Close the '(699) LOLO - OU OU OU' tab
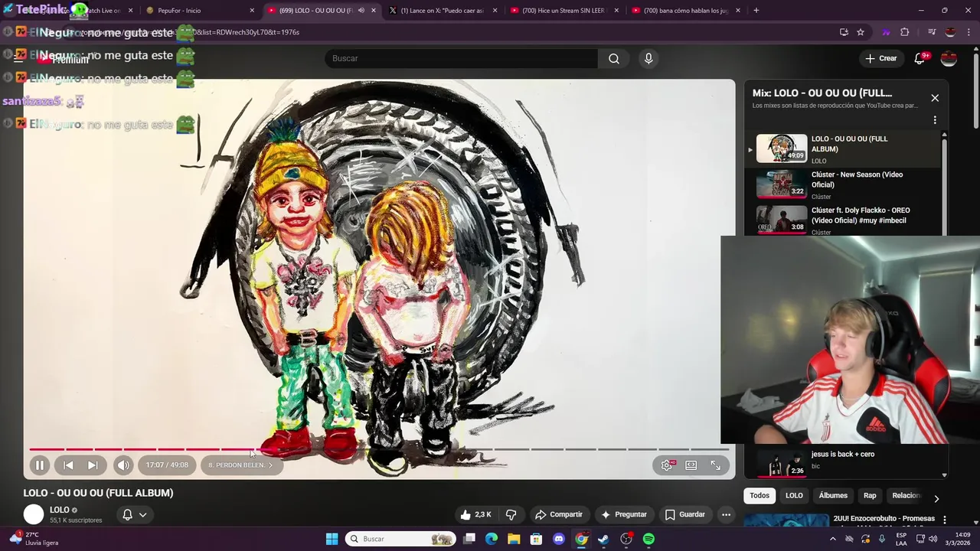Screen dimensions: 980x551 (374, 11)
